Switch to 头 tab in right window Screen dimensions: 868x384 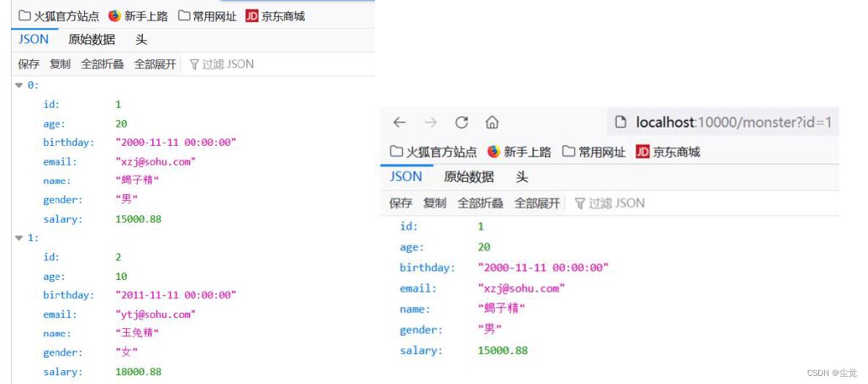coord(522,177)
